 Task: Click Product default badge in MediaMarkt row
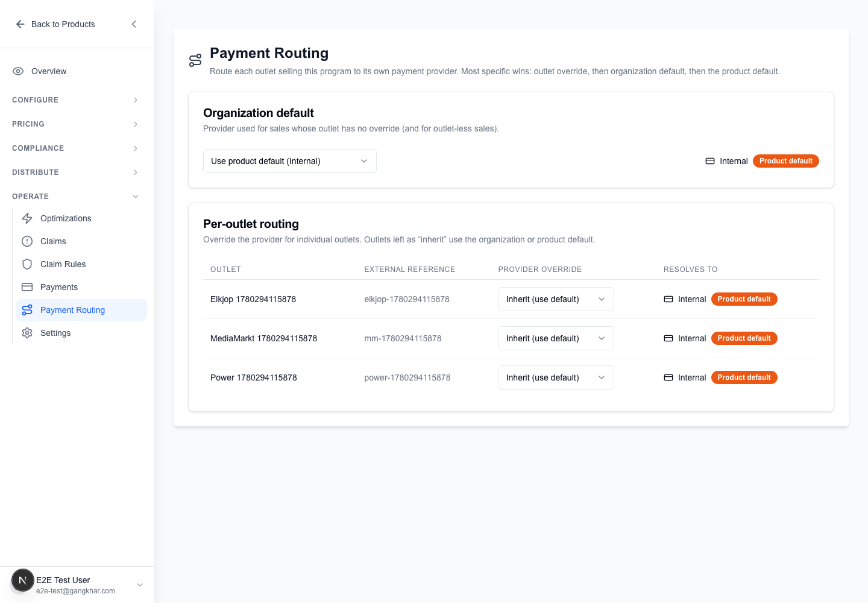(744, 338)
